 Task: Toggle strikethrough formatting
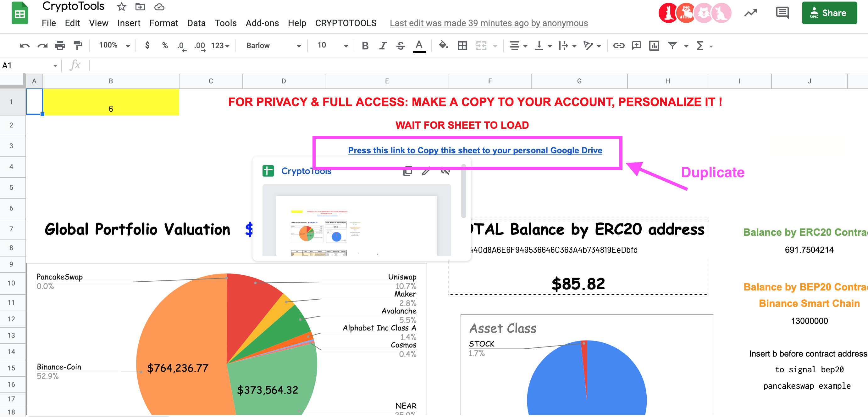tap(401, 46)
